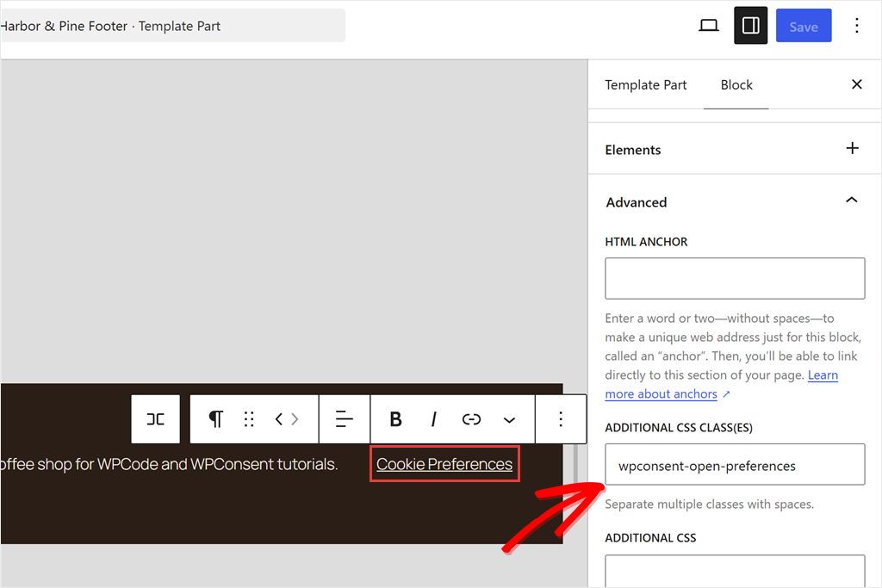
Task: Click the blue Save button
Action: [804, 26]
